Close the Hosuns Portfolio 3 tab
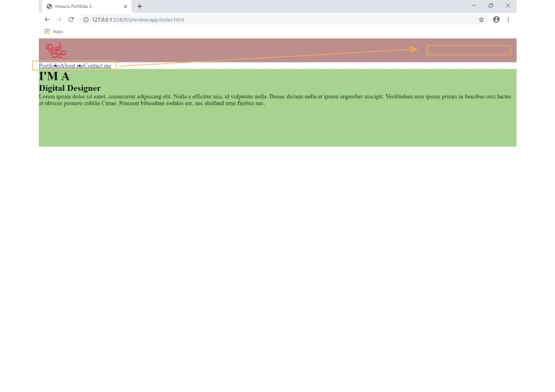 [x=125, y=7]
